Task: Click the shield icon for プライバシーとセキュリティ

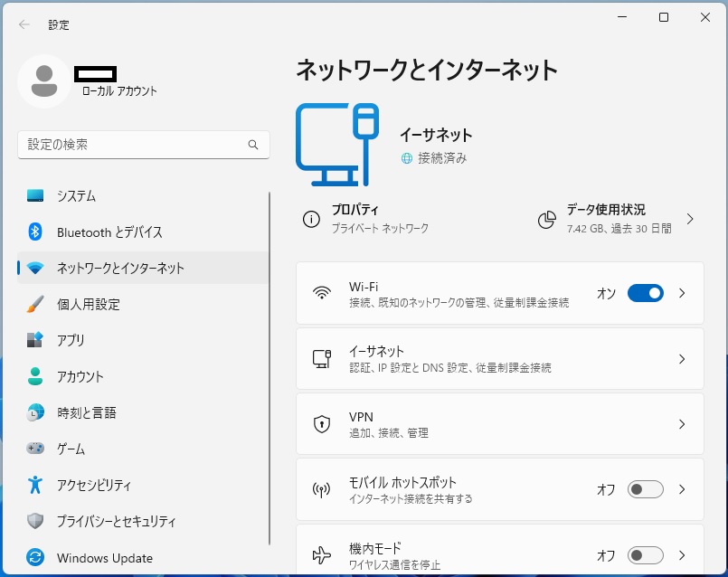Action: [x=35, y=521]
